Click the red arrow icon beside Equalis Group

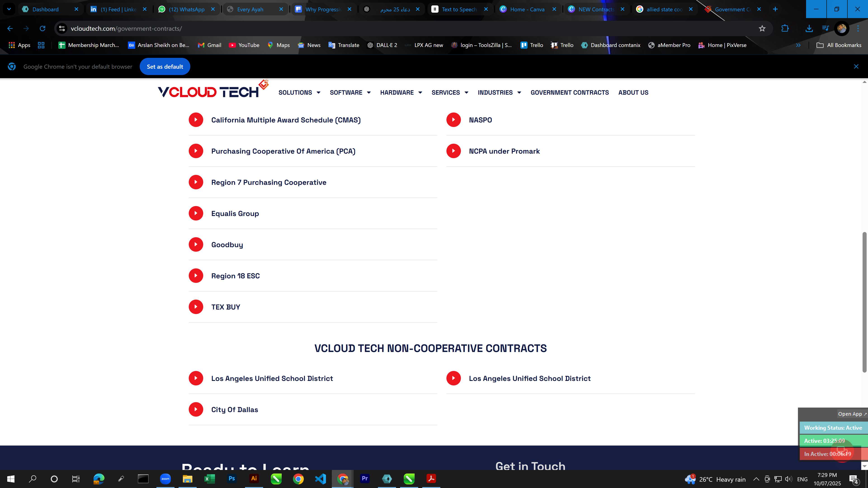coord(196,213)
